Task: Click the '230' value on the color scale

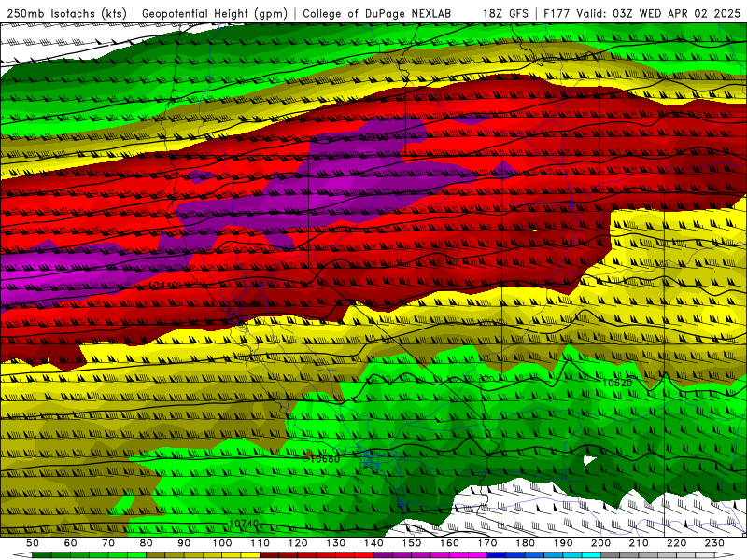Action: [x=714, y=543]
